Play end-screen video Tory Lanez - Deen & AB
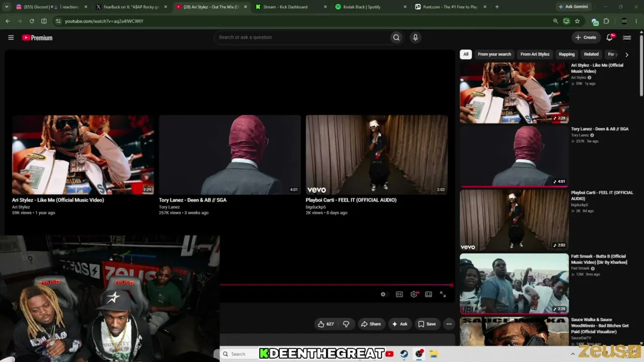The image size is (644, 362). [x=230, y=155]
